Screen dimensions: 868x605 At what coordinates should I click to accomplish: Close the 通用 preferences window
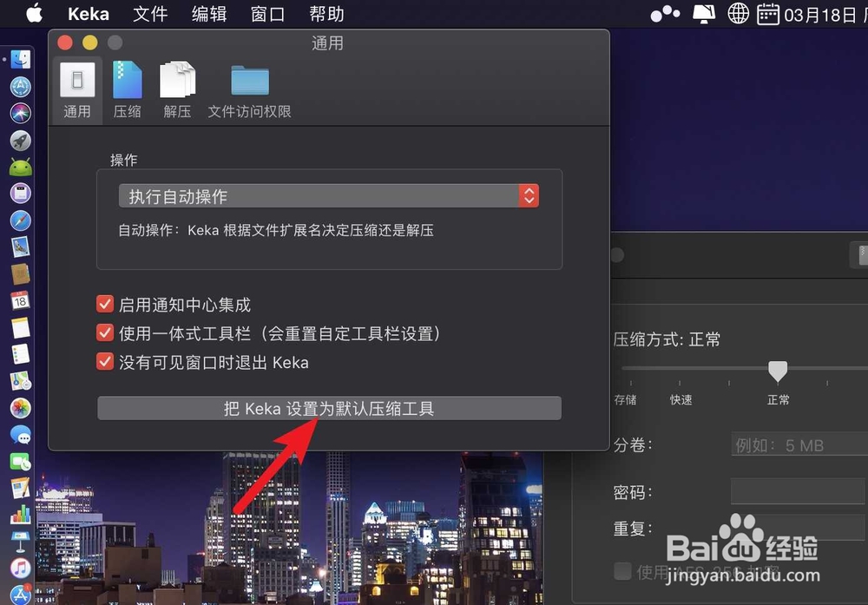65,43
